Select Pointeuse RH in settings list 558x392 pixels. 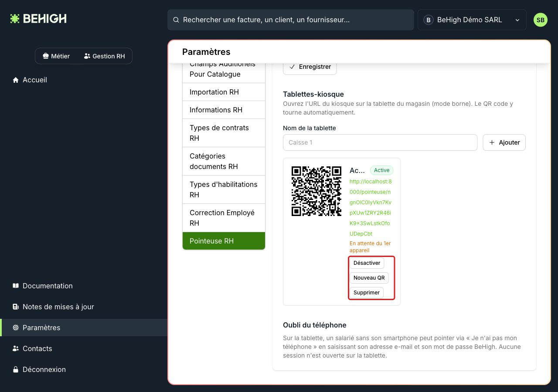point(224,241)
